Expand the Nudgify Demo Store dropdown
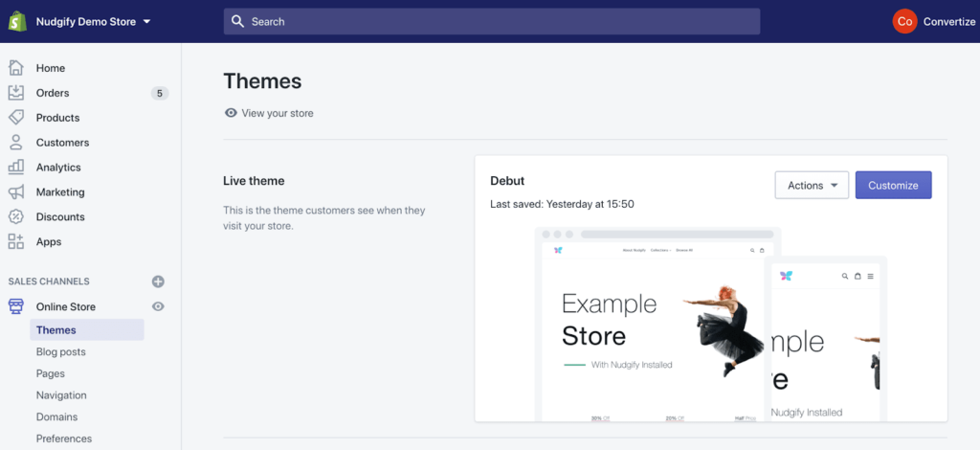 pos(94,21)
